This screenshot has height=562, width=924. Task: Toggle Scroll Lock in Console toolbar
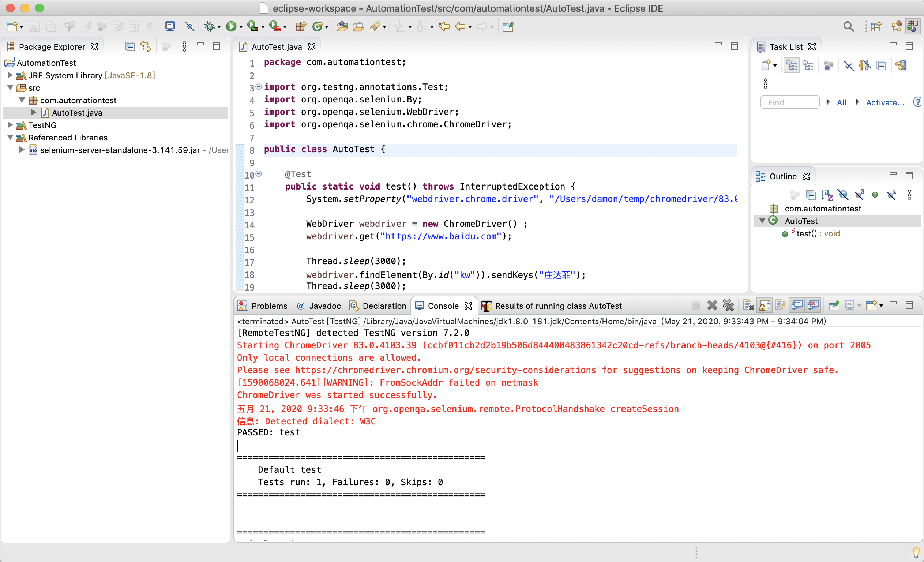765,306
